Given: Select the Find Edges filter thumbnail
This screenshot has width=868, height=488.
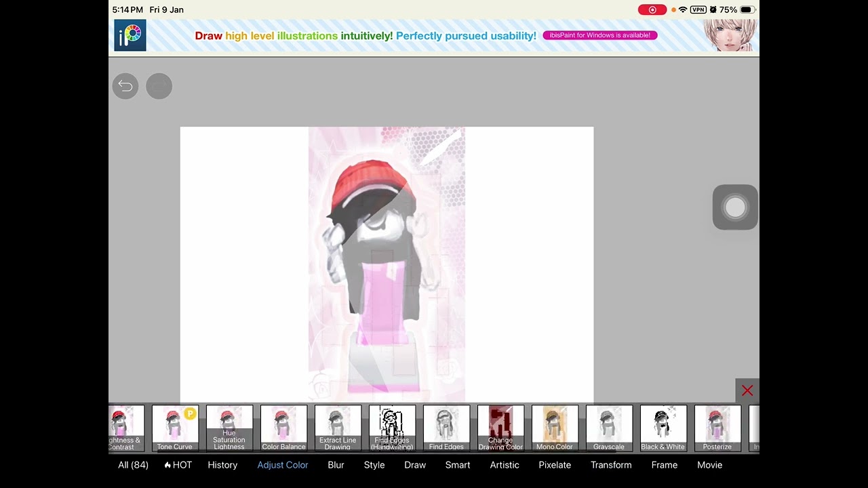Looking at the screenshot, I should click(x=446, y=428).
